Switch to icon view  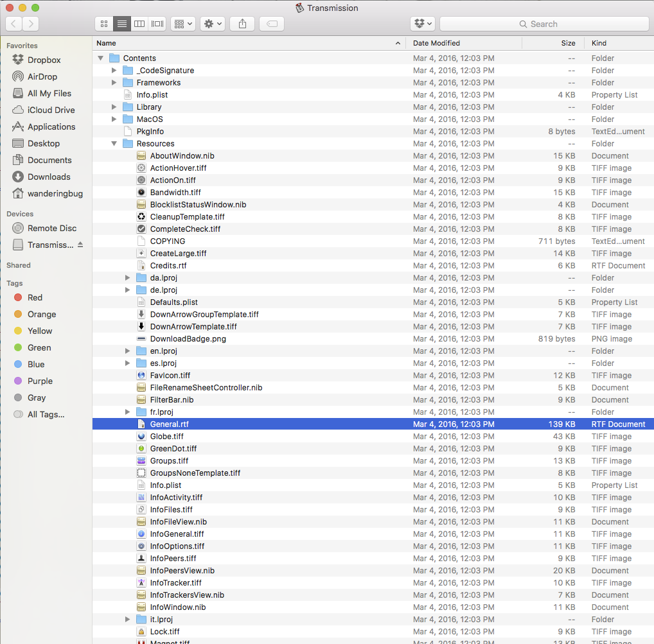[104, 24]
